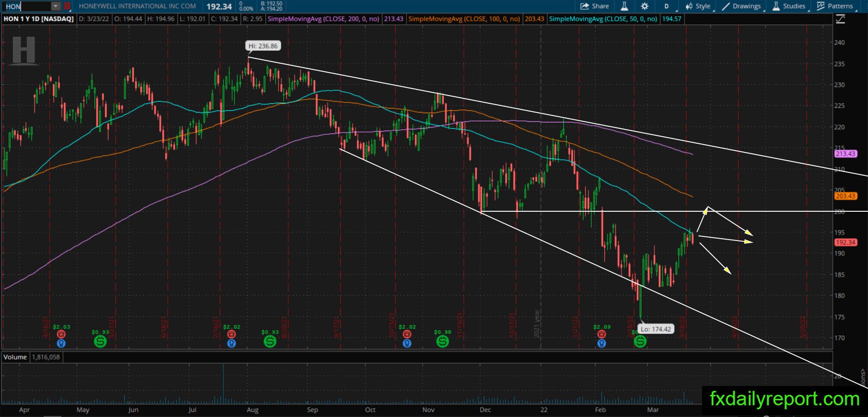Screen dimensions: 868x417
Task: Select the SimpleMovingAvg (CLOSE, 50, 0, no) study label
Action: (603, 19)
